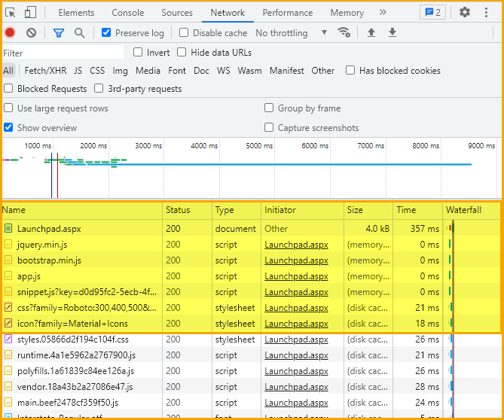Viewport: 504px width, 420px height.
Task: Open the three-dot customize DevTools menu
Action: tap(486, 13)
